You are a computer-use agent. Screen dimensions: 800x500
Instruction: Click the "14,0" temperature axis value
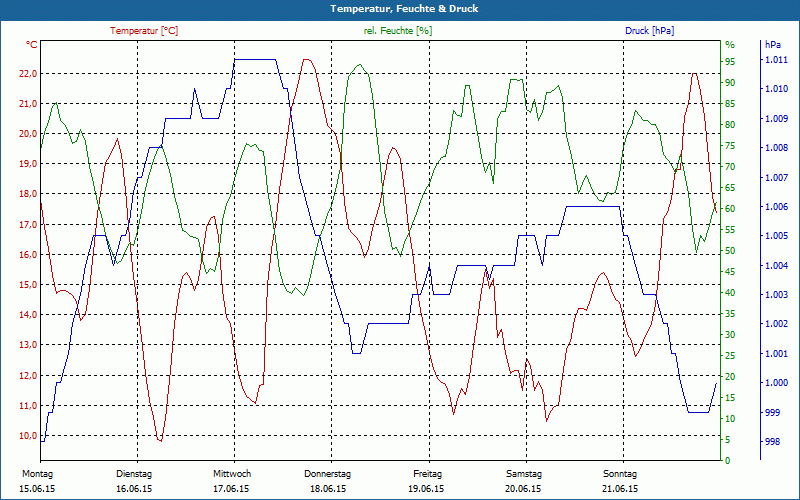click(29, 315)
